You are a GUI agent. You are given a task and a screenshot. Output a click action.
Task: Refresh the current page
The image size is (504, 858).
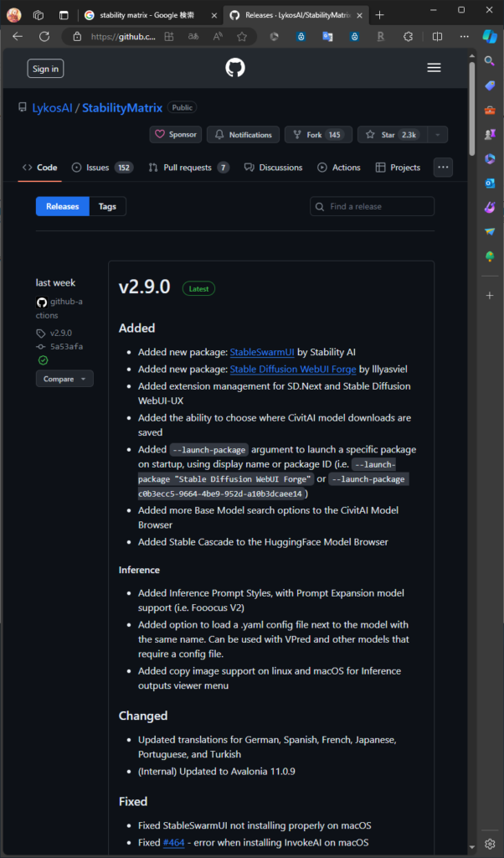pos(44,37)
